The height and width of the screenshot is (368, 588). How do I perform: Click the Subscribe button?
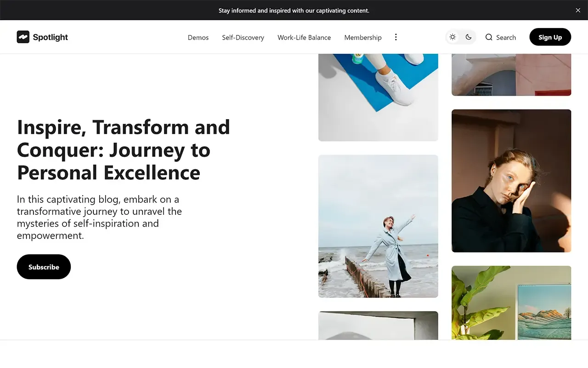click(44, 267)
